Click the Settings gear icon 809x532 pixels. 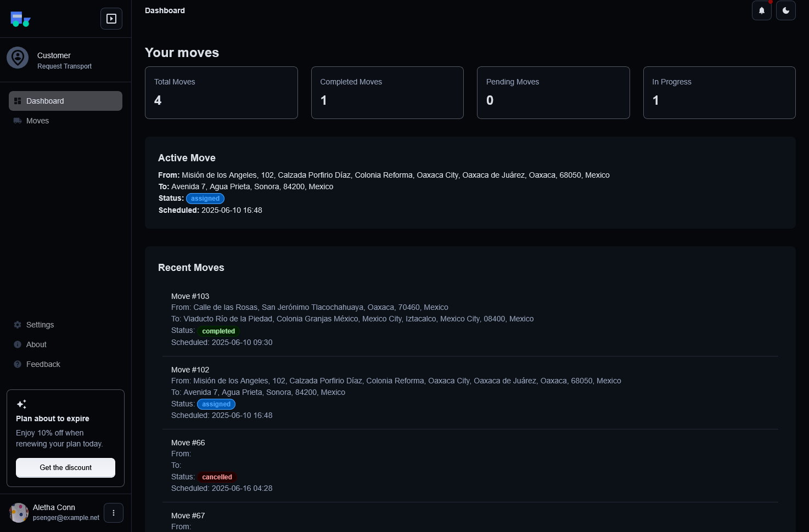(x=18, y=325)
